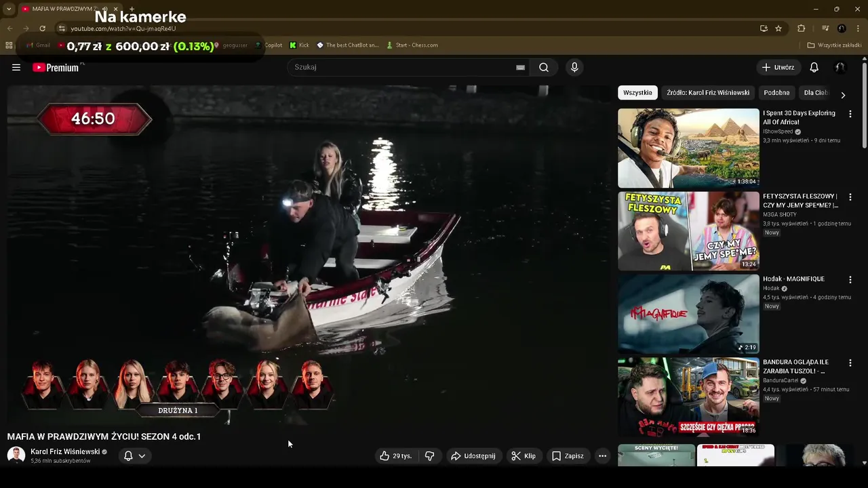Open Karol Friz Wiśniewski channel name link
Image resolution: width=868 pixels, height=488 pixels.
point(65,451)
